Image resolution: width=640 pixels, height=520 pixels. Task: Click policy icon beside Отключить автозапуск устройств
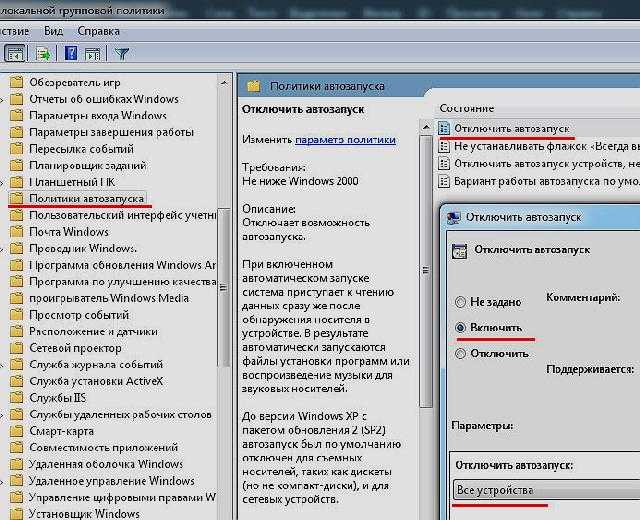point(444,164)
